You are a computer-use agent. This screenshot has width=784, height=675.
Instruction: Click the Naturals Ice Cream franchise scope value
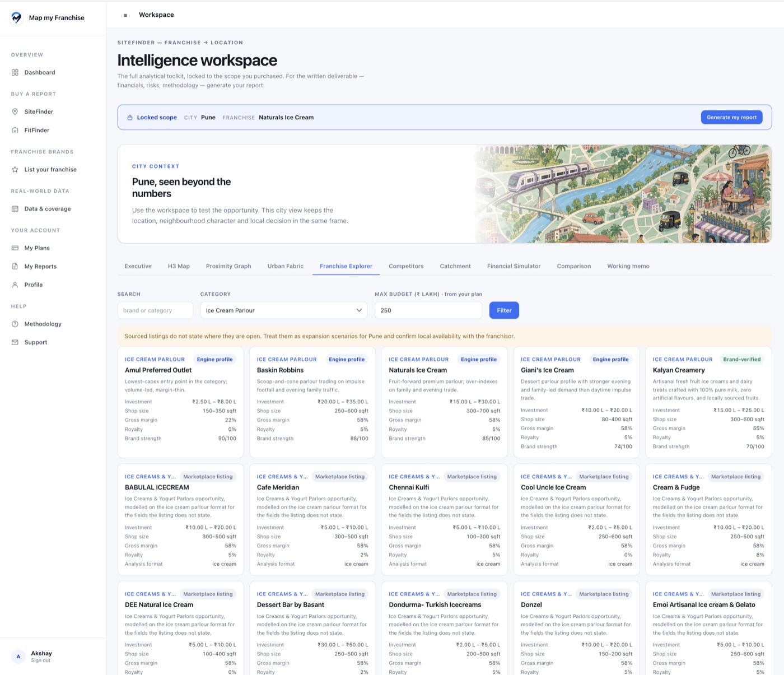tap(286, 118)
